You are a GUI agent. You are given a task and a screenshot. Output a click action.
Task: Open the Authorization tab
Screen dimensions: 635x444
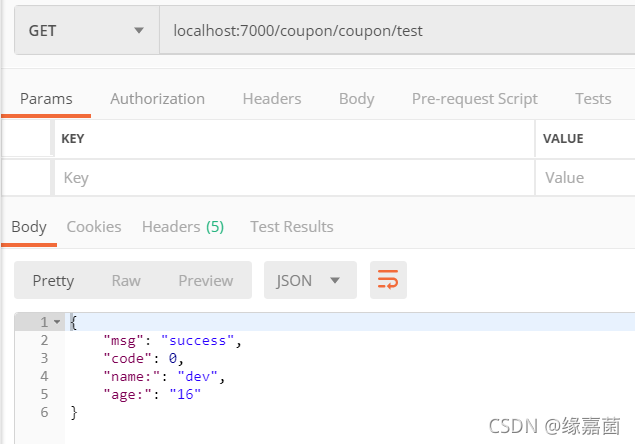158,99
